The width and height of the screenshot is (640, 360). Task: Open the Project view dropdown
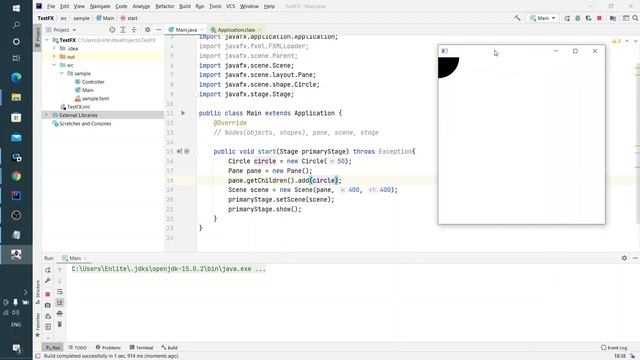point(61,30)
